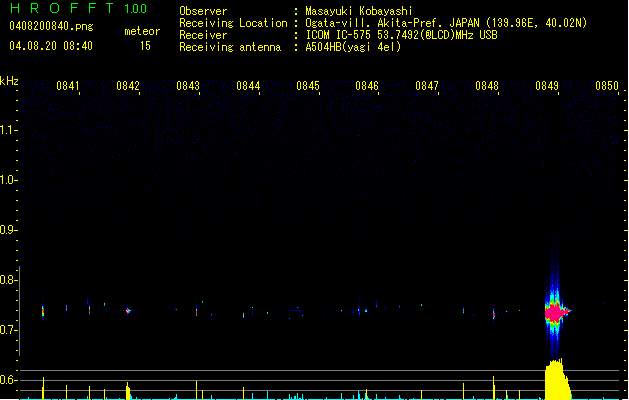Image resolution: width=629 pixels, height=400 pixels.
Task: Click the date stamp 04.08.20 08:40
Action: [x=51, y=46]
